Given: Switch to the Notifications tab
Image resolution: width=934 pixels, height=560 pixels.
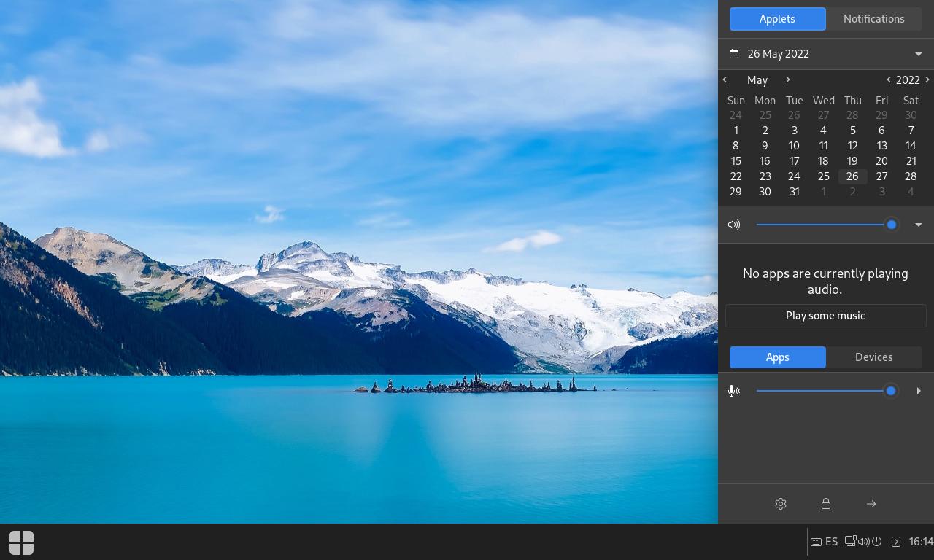Looking at the screenshot, I should (x=874, y=19).
